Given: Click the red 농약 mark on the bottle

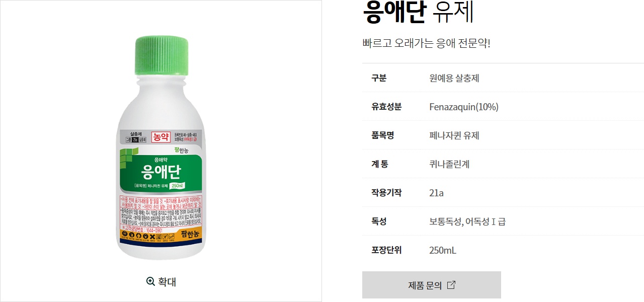Looking at the screenshot, I should pyautogui.click(x=161, y=135).
